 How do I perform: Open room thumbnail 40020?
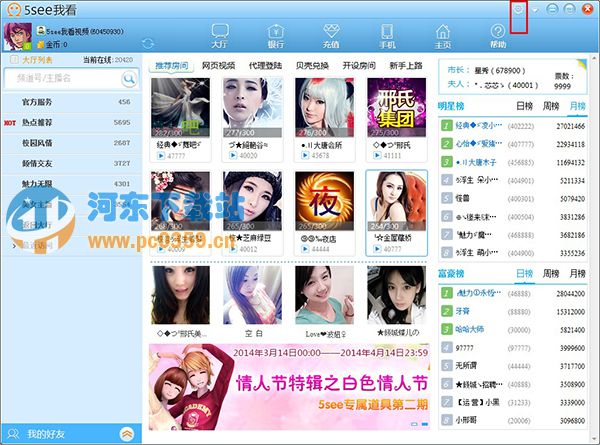coord(253,108)
